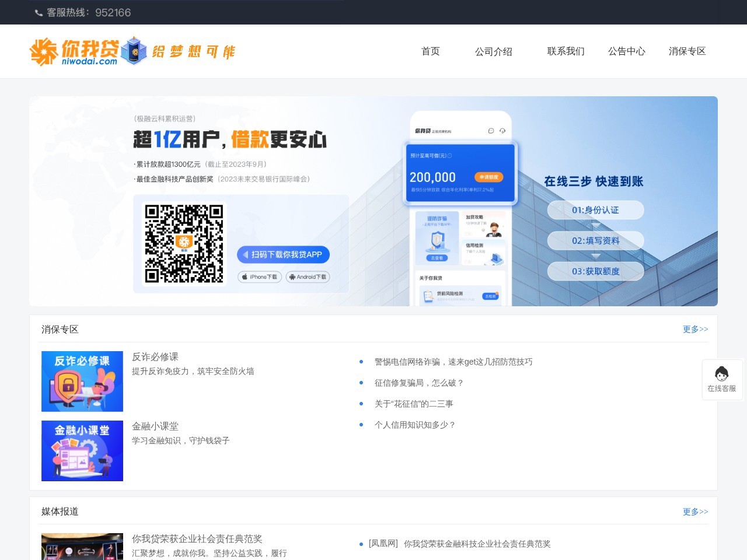Viewport: 747px width, 560px height.
Task: Click the 200,000 loan amount in banner
Action: (432, 177)
